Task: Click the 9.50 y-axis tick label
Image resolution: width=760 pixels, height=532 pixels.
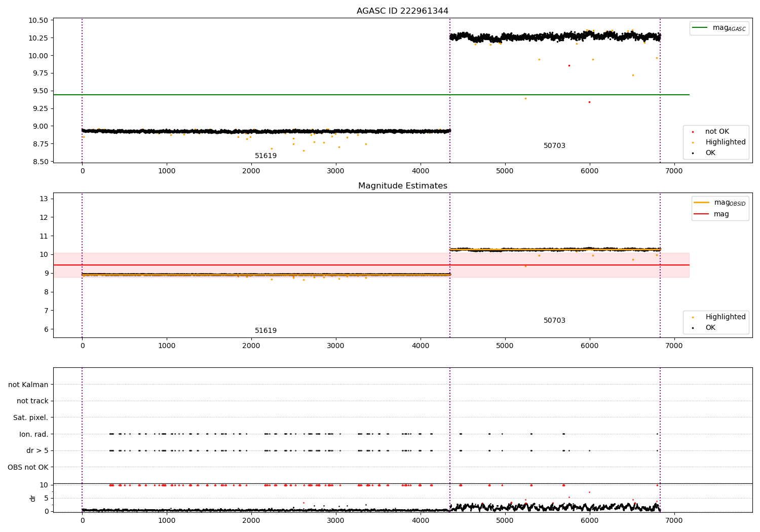Action: coord(40,91)
